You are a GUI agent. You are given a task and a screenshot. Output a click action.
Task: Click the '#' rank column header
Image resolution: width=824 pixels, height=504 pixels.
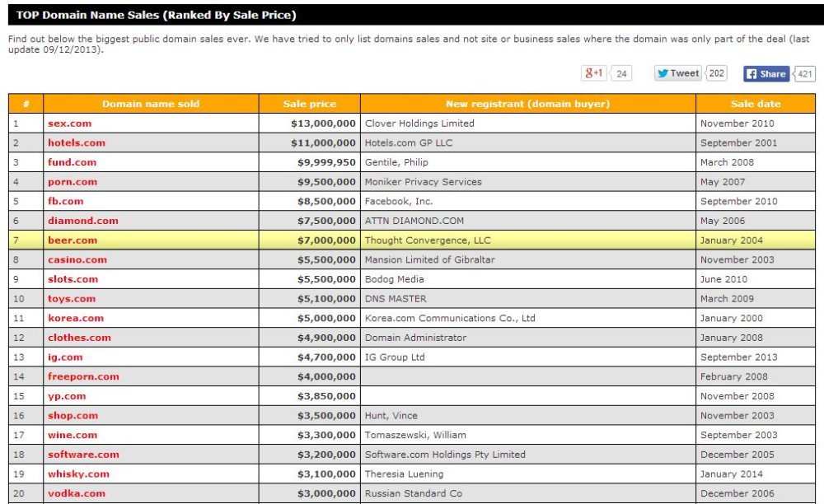coord(26,104)
